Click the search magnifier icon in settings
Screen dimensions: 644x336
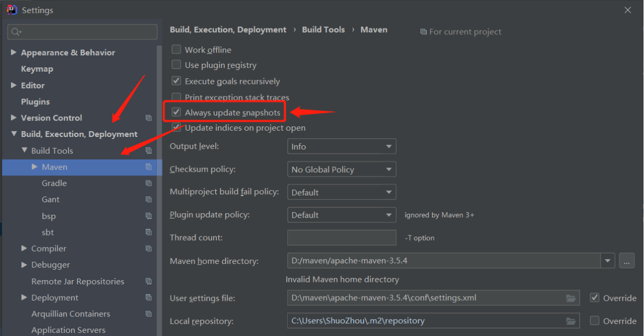point(15,32)
